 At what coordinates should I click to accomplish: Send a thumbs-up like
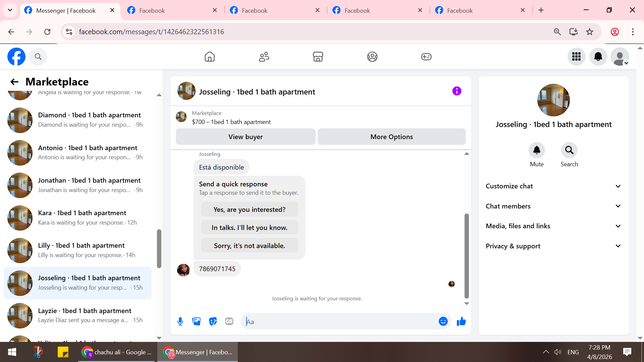[x=461, y=321]
